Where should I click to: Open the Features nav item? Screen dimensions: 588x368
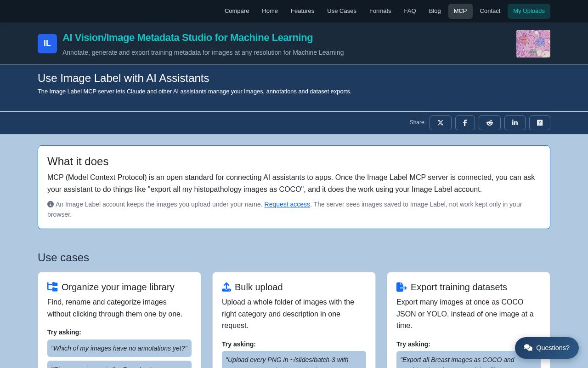[303, 11]
